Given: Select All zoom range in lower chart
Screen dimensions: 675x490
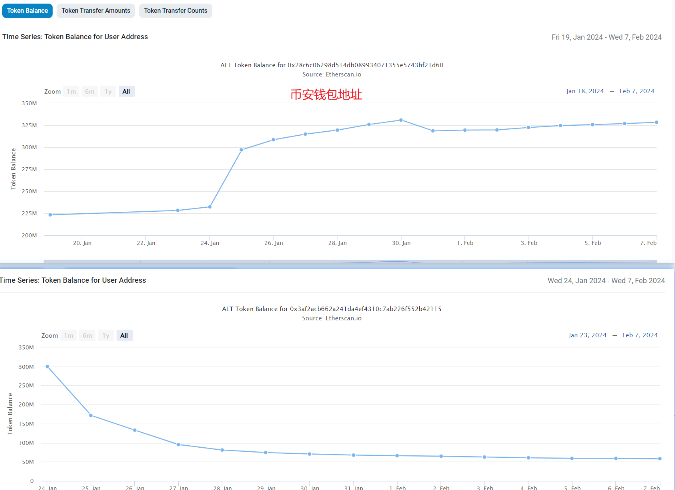Looking at the screenshot, I should point(124,336).
